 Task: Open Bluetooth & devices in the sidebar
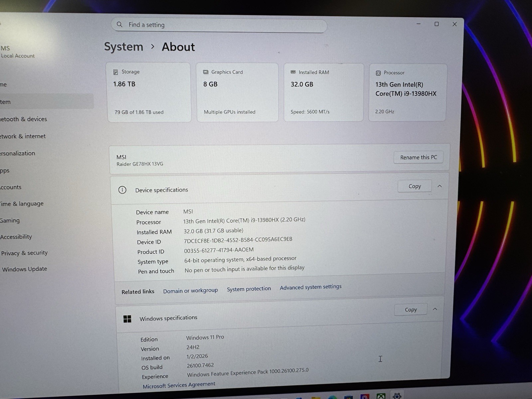click(x=24, y=119)
